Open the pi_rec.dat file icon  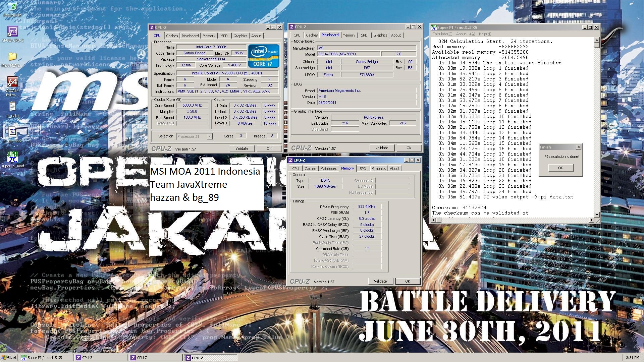click(12, 132)
